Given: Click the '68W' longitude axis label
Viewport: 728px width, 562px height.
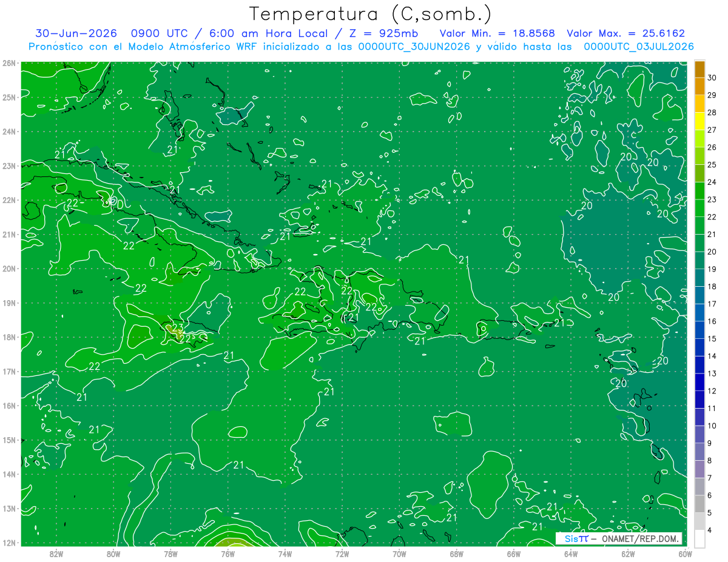Looking at the screenshot, I should (456, 553).
